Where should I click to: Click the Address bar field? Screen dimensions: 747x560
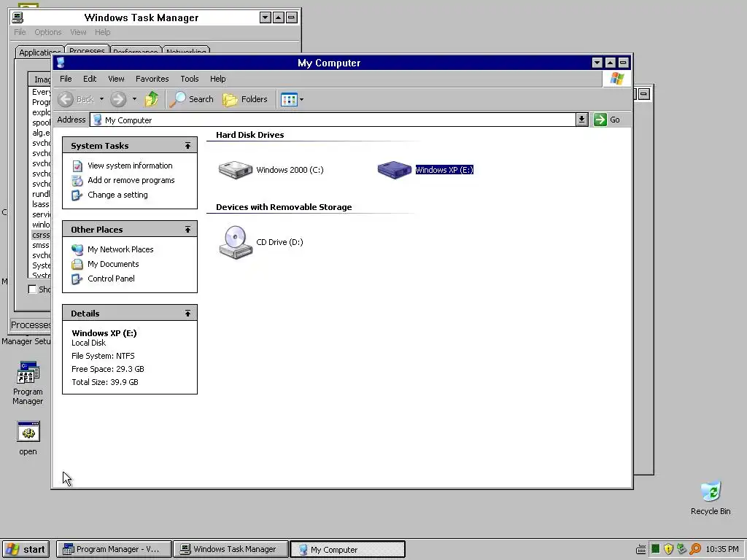(333, 120)
